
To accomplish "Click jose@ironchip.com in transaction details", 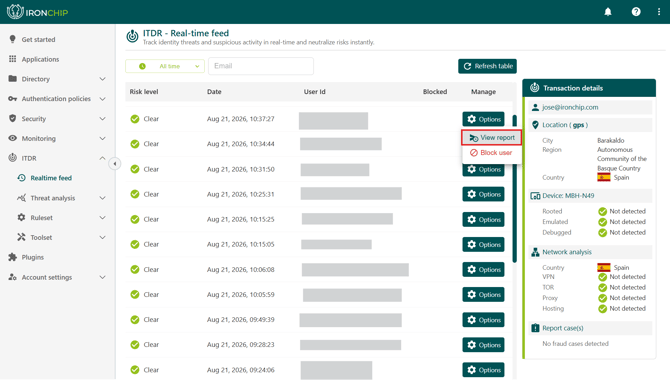I will (570, 107).
